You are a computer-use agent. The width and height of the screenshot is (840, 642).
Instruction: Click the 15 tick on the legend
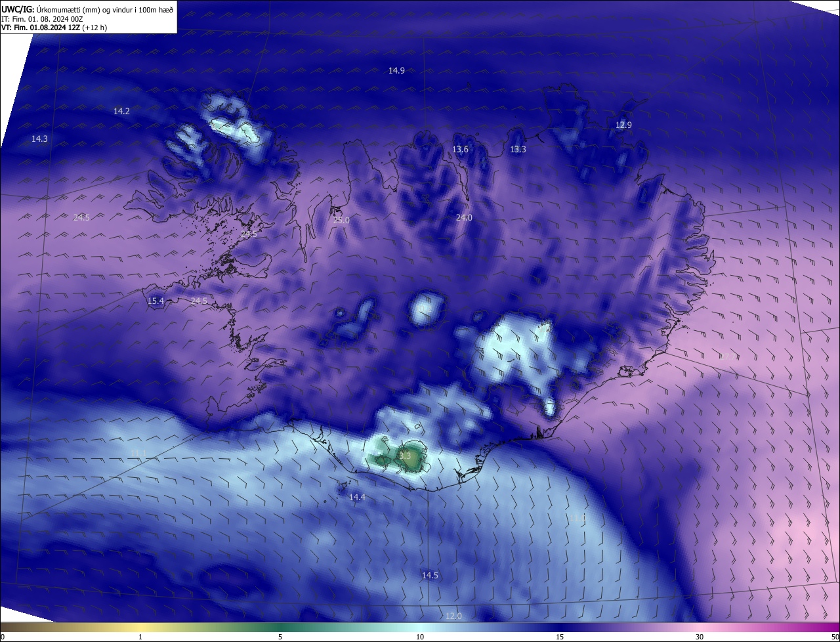click(x=560, y=637)
